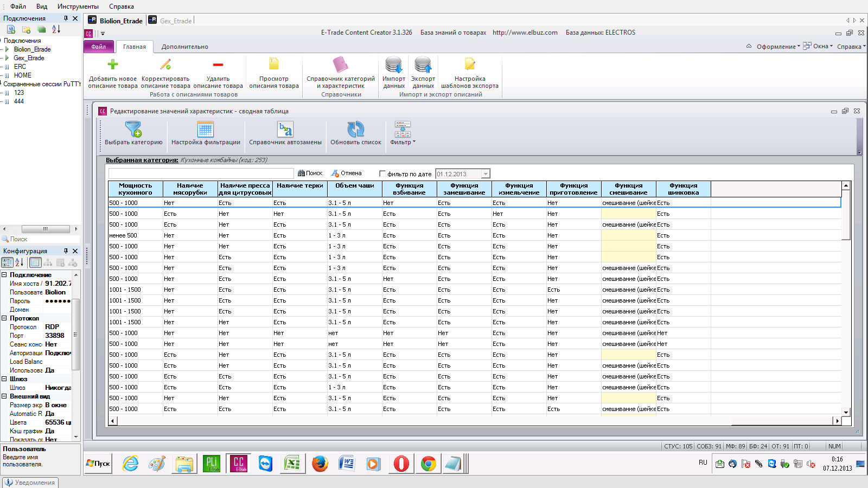868x488 pixels.
Task: Open the categories and characteristics reference book
Action: [x=340, y=65]
